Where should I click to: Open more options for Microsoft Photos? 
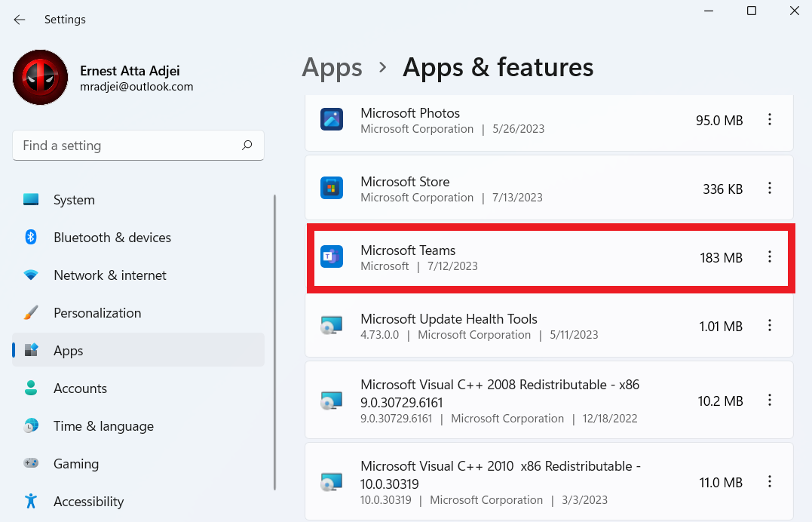[x=770, y=120]
